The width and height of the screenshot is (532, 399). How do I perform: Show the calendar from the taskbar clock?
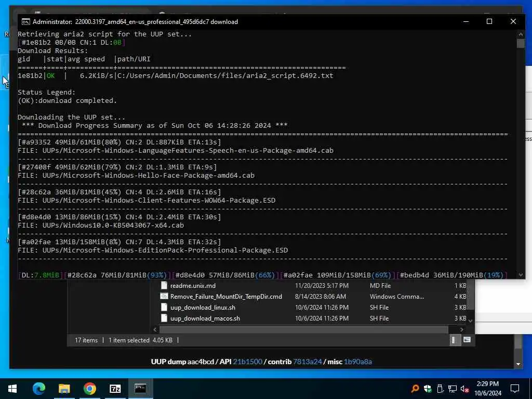[x=487, y=389]
